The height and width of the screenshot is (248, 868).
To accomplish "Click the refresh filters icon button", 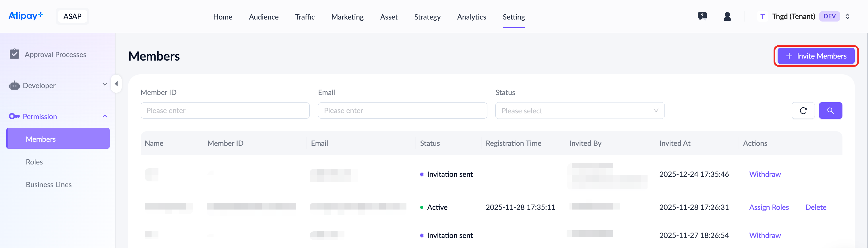I will pyautogui.click(x=803, y=111).
